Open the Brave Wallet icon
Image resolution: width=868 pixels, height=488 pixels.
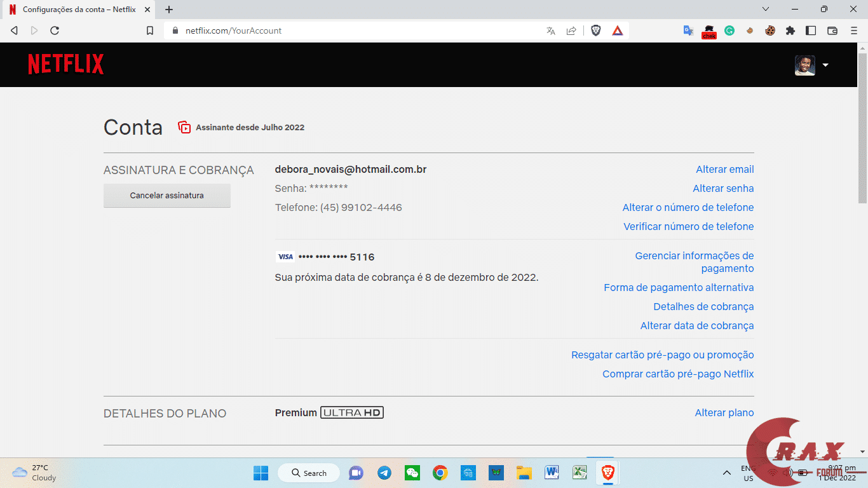tap(832, 30)
